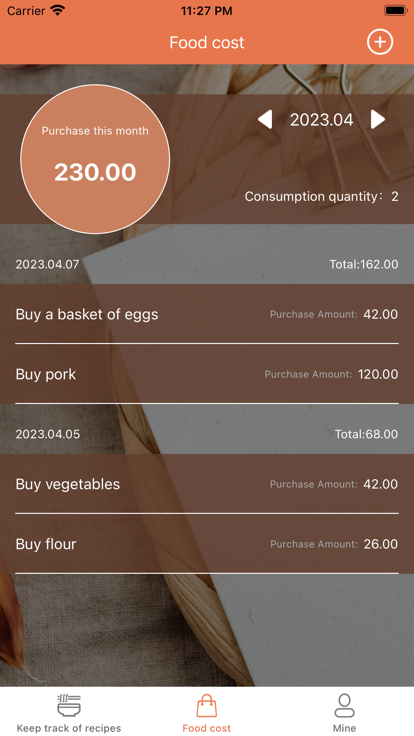Image resolution: width=414 pixels, height=736 pixels.
Task: Select the Buy vegetables entry
Action: tap(207, 484)
